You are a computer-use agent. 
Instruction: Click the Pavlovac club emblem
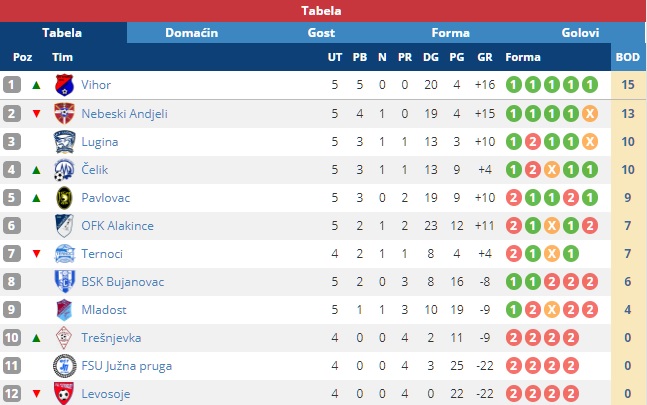[64, 198]
